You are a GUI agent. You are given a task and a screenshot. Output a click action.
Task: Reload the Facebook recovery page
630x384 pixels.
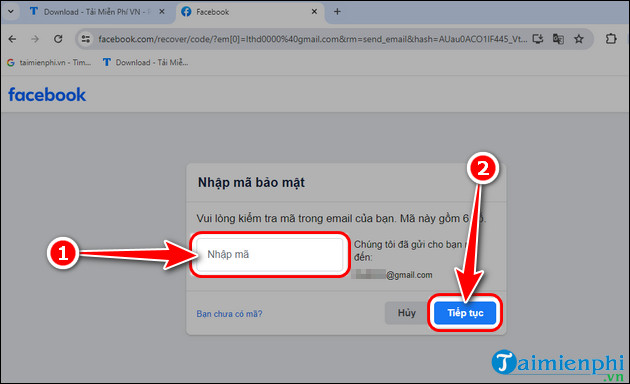pos(58,39)
